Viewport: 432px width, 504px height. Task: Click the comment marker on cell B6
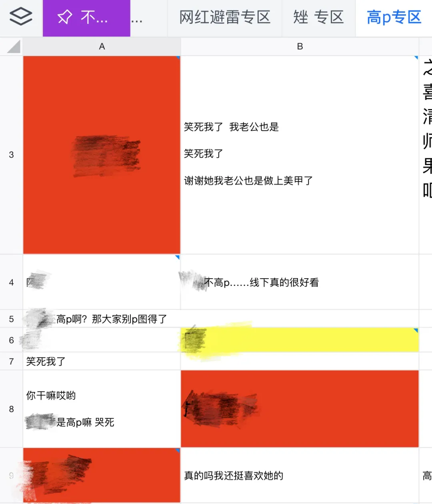416,331
